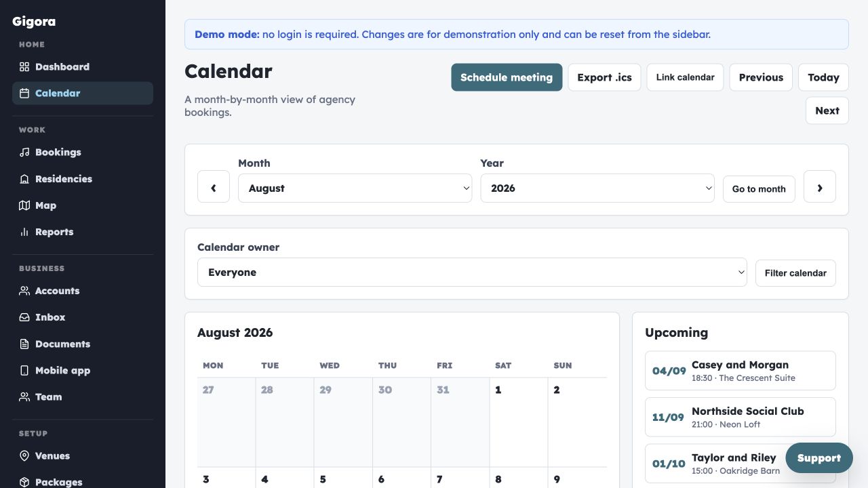Screen dimensions: 868x488
Task: Click the Gigora logo text
Action: click(x=34, y=21)
